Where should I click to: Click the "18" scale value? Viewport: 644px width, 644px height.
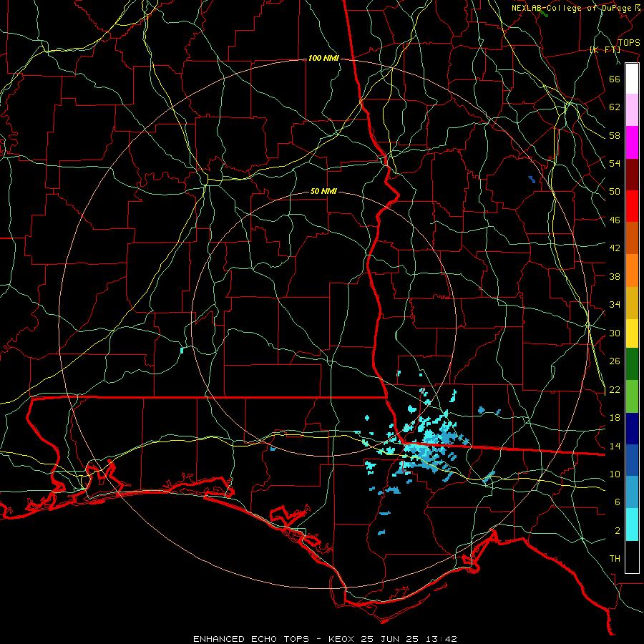tap(615, 417)
